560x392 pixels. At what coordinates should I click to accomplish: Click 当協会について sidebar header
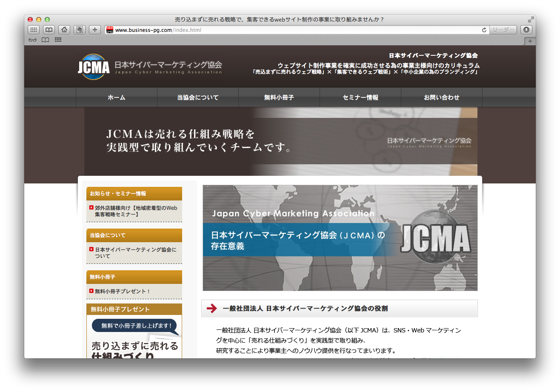(x=134, y=235)
